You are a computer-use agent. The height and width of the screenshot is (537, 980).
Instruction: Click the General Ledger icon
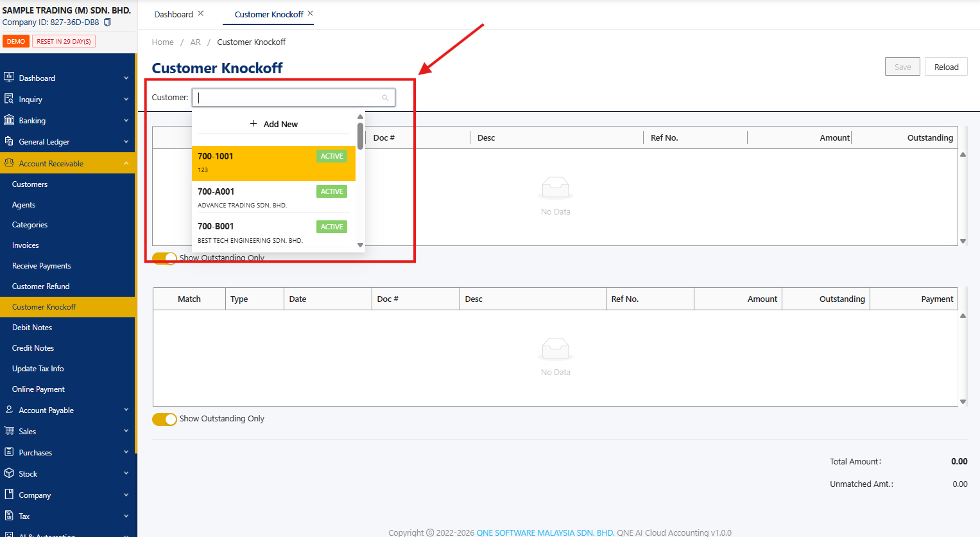[x=9, y=141]
